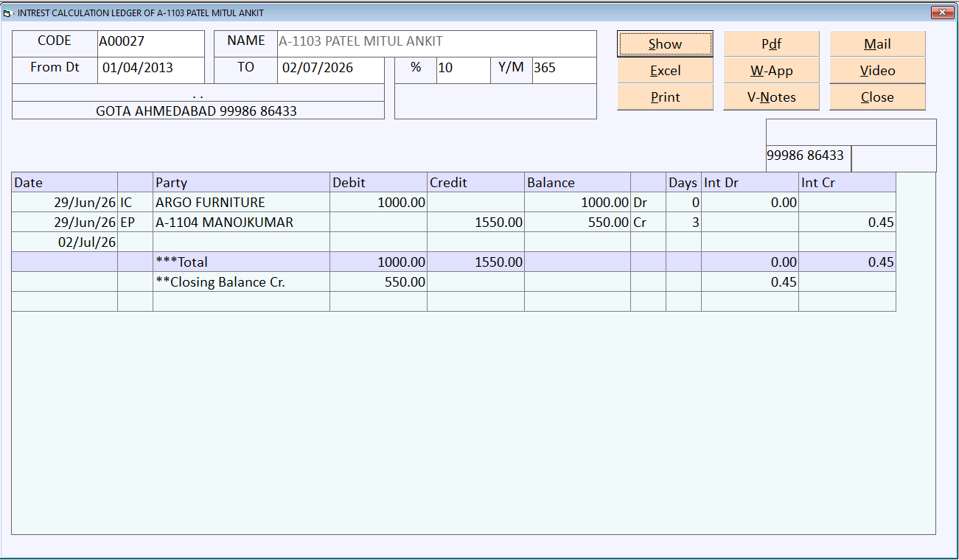
Task: Edit the TO date field 02/07/2026
Action: (330, 69)
